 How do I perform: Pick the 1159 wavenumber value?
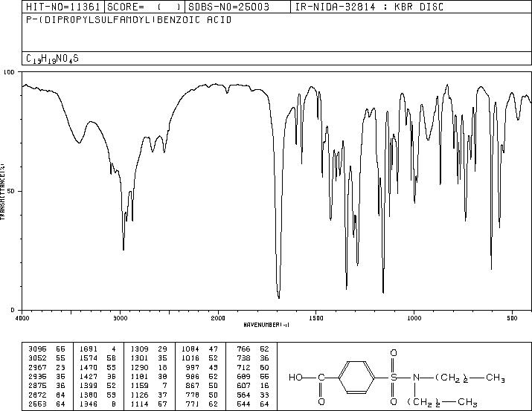click(139, 386)
